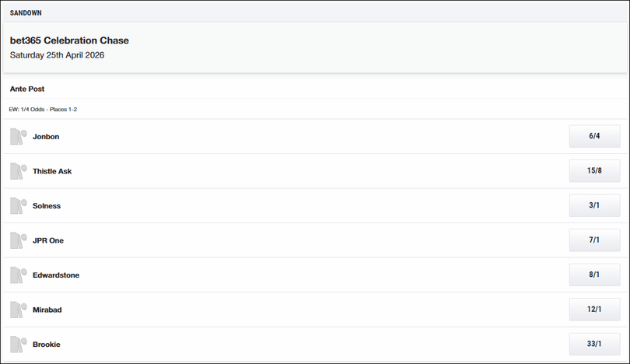Click JPR One's jockey silk icon
The width and height of the screenshot is (630, 364).
click(18, 240)
